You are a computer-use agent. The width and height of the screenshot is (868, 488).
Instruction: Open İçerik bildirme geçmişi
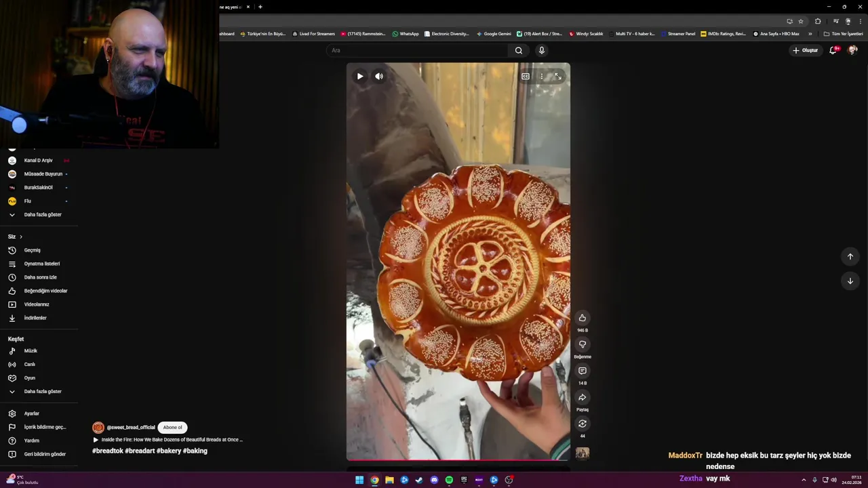click(39, 427)
